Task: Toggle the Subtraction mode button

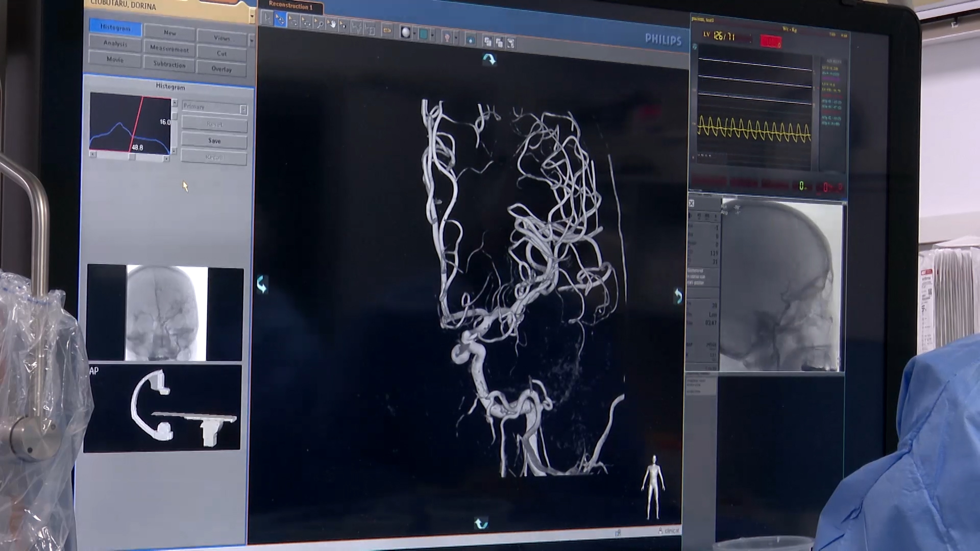Action: click(169, 64)
